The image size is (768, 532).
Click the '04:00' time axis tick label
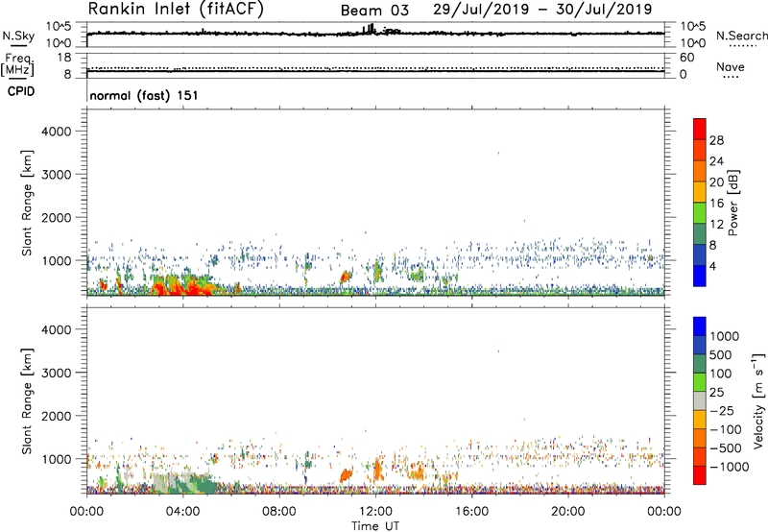click(x=182, y=512)
